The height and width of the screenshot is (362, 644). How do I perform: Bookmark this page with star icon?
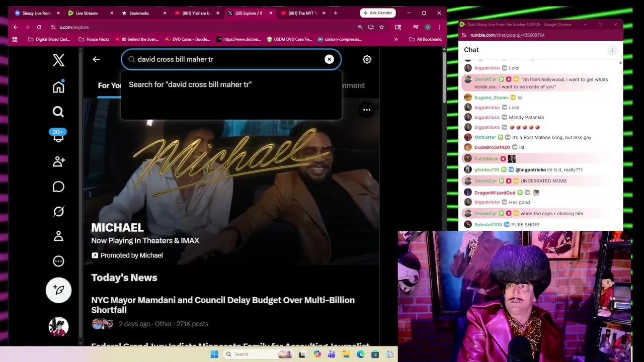click(x=381, y=27)
